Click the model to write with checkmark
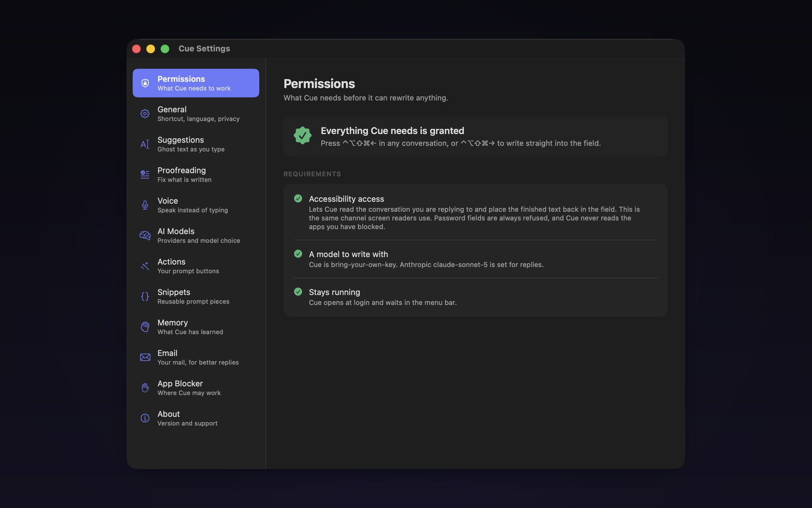Screen dimensions: 812x508 click(298, 254)
